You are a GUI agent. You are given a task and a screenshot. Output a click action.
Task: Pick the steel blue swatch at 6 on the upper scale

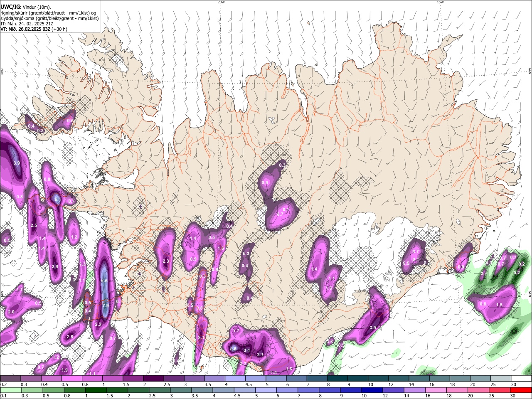296,379
